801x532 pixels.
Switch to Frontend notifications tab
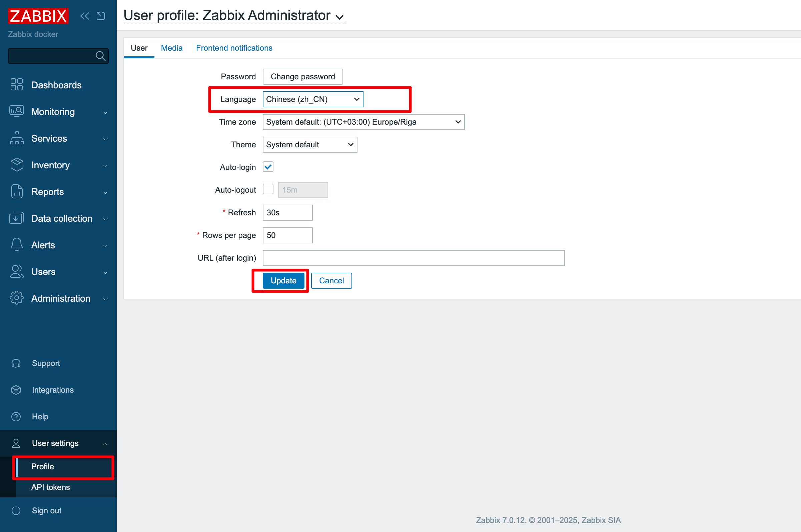coord(234,48)
